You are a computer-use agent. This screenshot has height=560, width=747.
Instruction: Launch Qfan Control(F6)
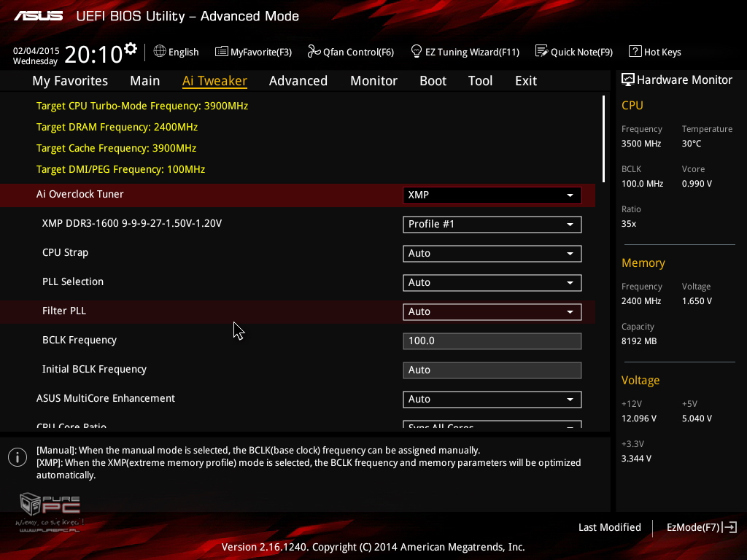(351, 52)
